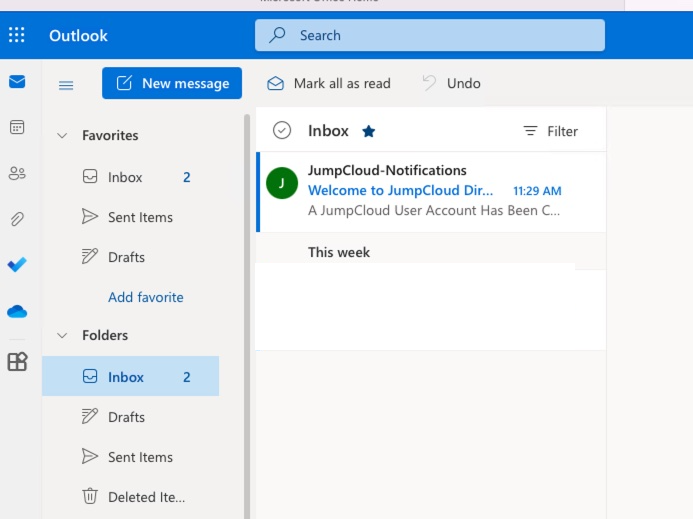
Task: Click the Undo button
Action: (x=452, y=83)
